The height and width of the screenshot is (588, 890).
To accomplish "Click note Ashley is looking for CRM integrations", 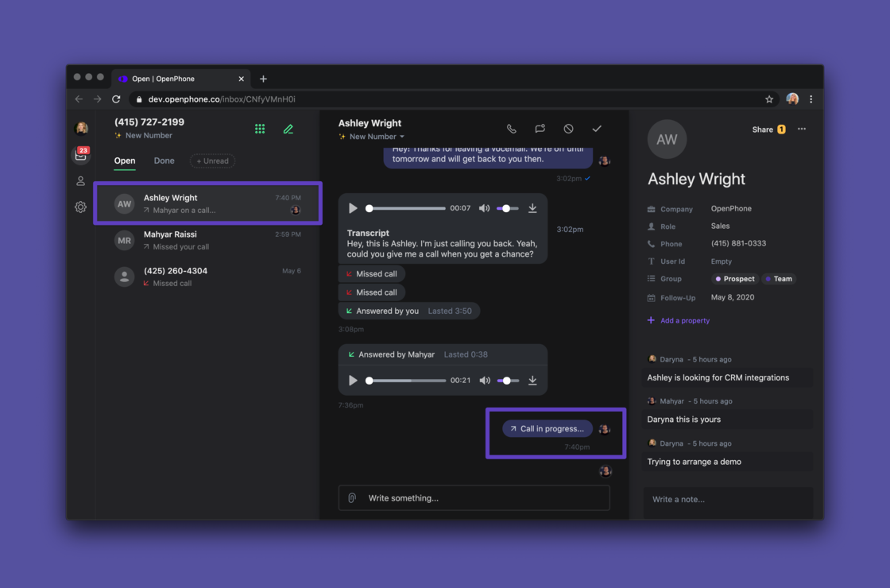I will click(728, 377).
